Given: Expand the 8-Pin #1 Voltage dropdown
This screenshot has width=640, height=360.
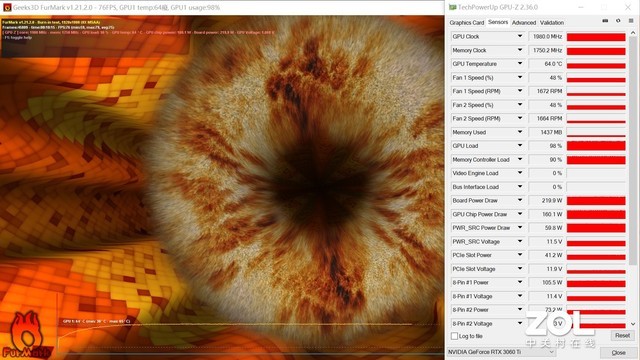Looking at the screenshot, I should [520, 296].
